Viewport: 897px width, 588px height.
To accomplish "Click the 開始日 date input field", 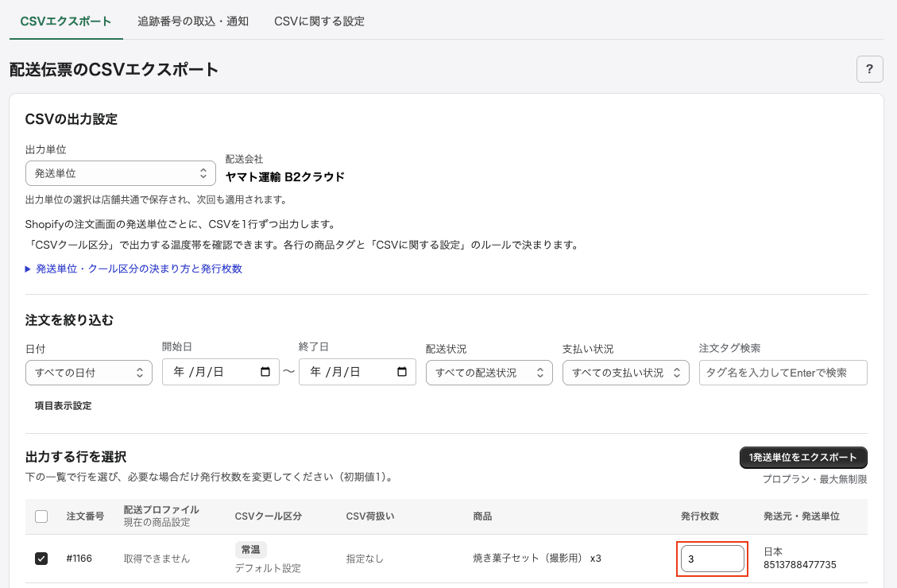I will pos(221,372).
